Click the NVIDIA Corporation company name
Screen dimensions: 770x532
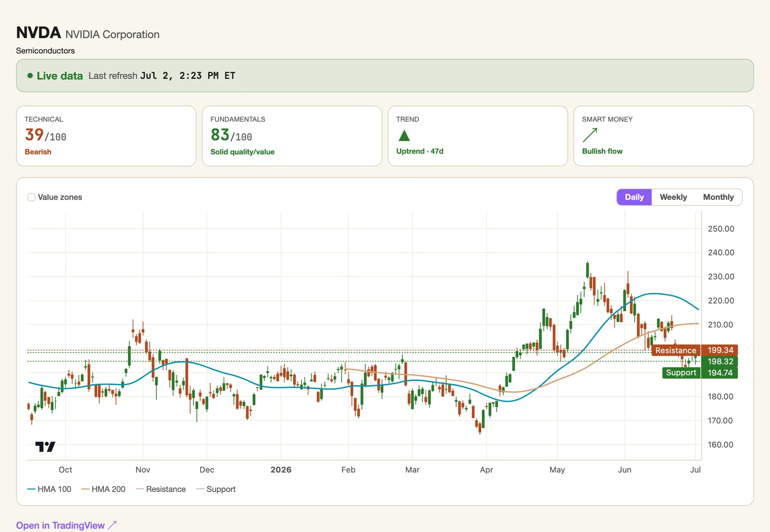click(113, 35)
